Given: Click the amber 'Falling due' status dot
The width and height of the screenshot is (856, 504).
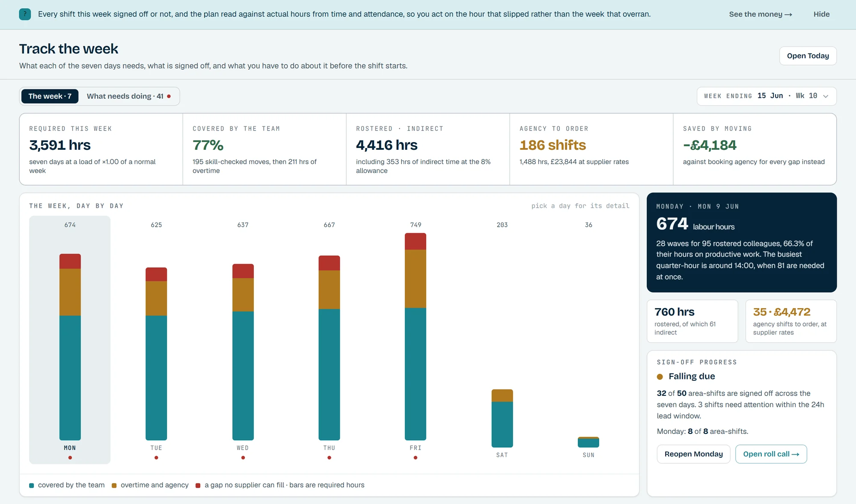Looking at the screenshot, I should coord(660,377).
